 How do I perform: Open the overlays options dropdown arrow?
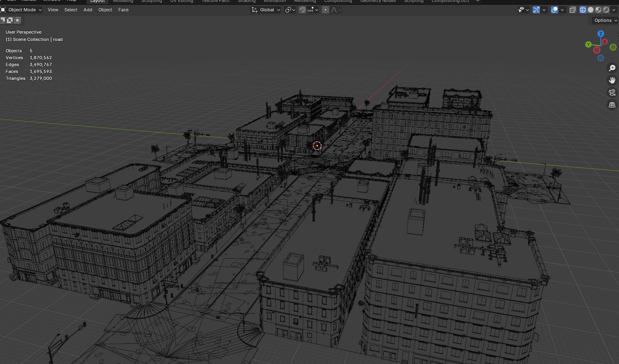point(562,10)
